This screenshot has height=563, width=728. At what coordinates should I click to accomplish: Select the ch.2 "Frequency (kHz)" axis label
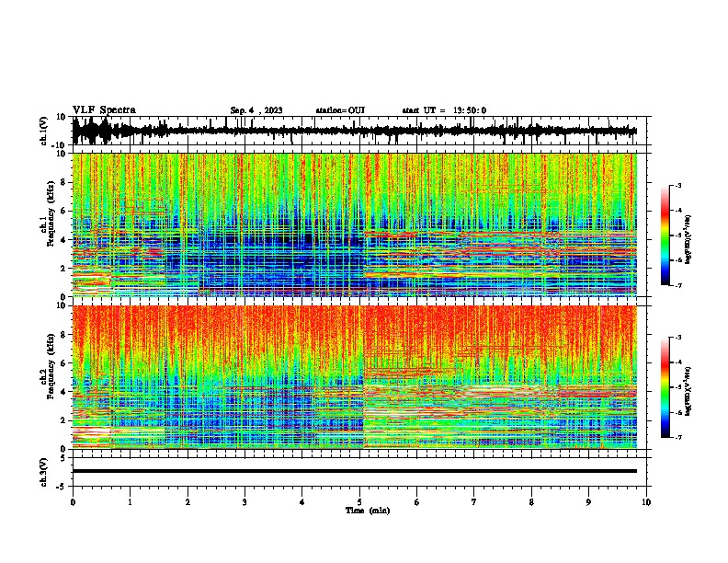tap(51, 365)
